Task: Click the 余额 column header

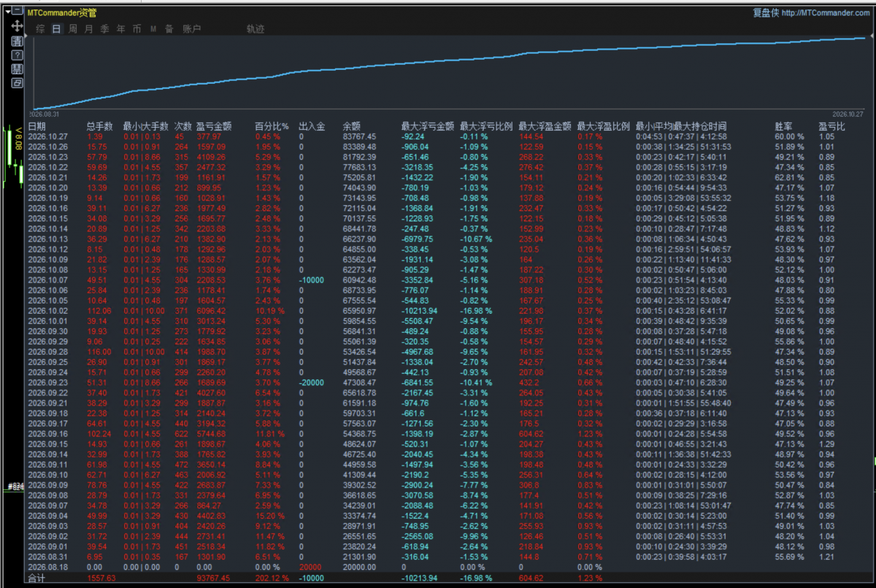Action: pyautogui.click(x=352, y=126)
